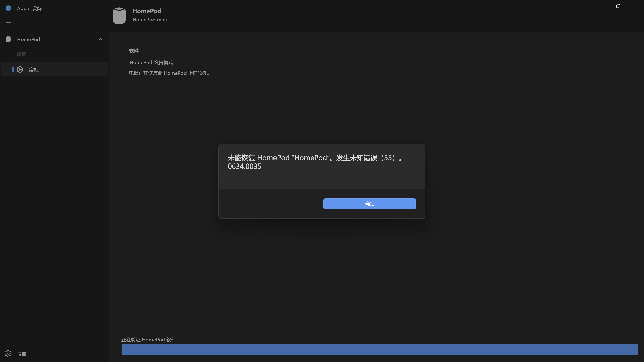This screenshot has height=362, width=644.
Task: Toggle the hamburger navigation menu
Action: point(8,24)
